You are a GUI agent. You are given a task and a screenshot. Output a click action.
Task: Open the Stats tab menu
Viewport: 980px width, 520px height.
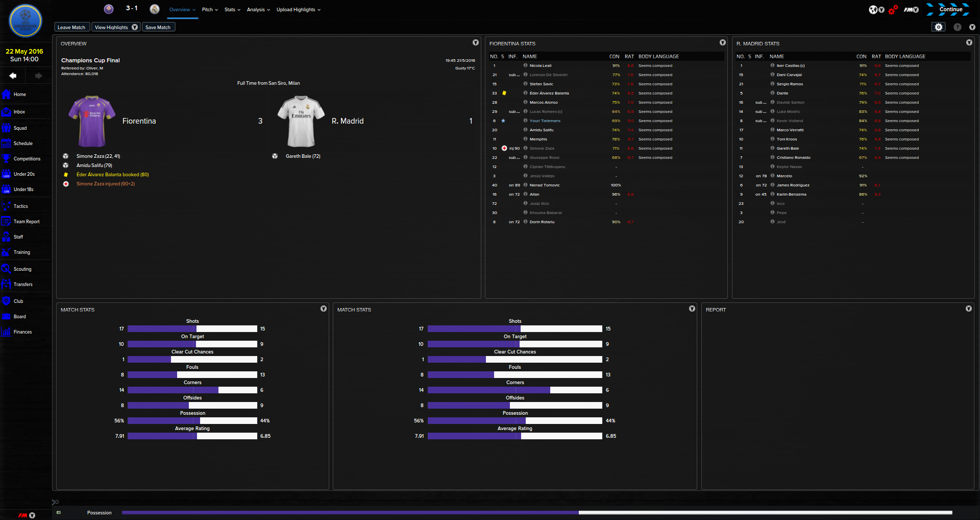click(x=232, y=10)
